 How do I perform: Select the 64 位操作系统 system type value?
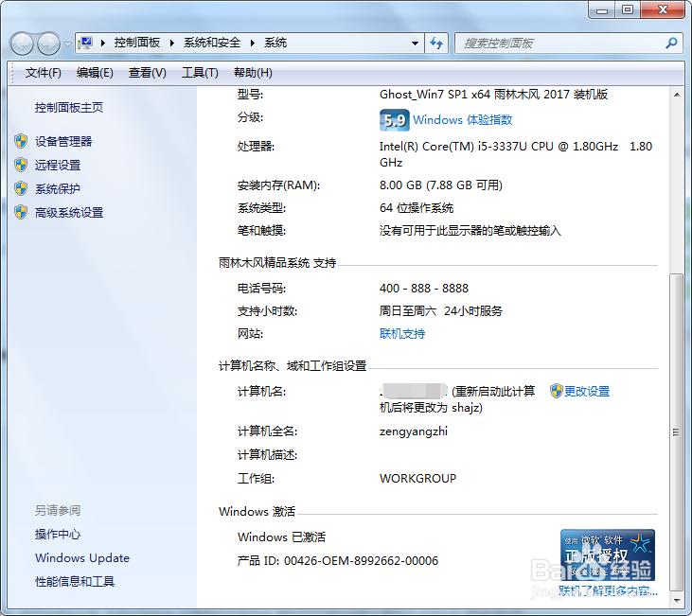tap(417, 208)
